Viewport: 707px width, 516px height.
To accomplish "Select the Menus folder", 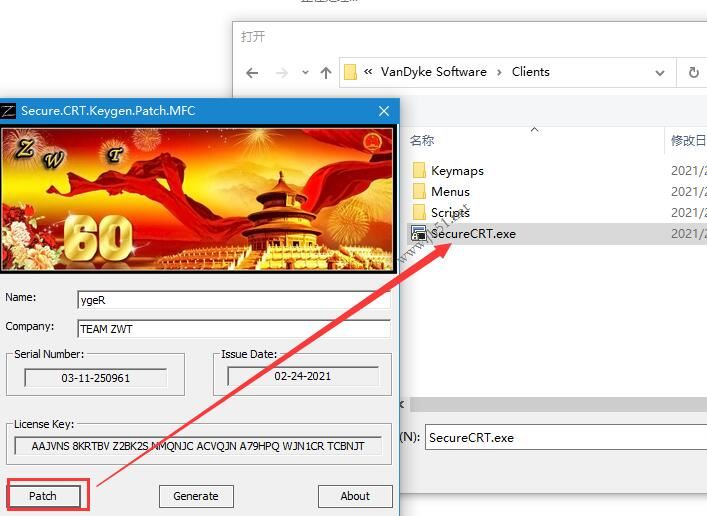I will point(450,192).
